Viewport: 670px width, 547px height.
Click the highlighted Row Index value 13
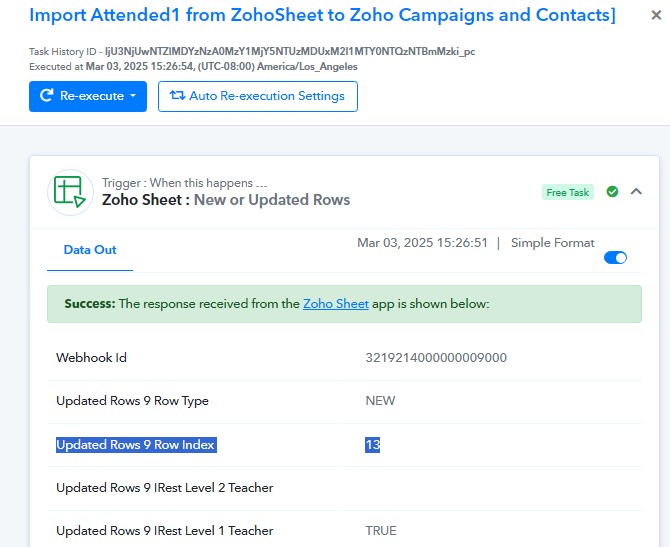[372, 445]
